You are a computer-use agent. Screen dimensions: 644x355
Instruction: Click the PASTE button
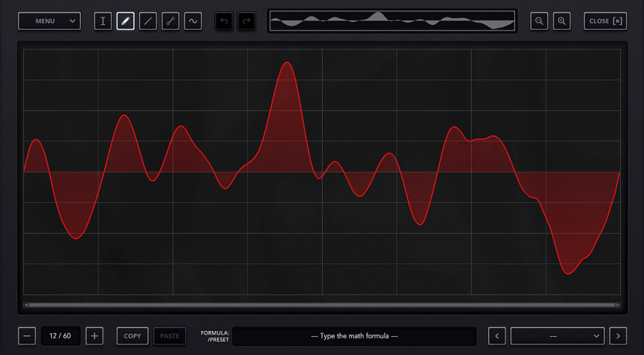(170, 336)
